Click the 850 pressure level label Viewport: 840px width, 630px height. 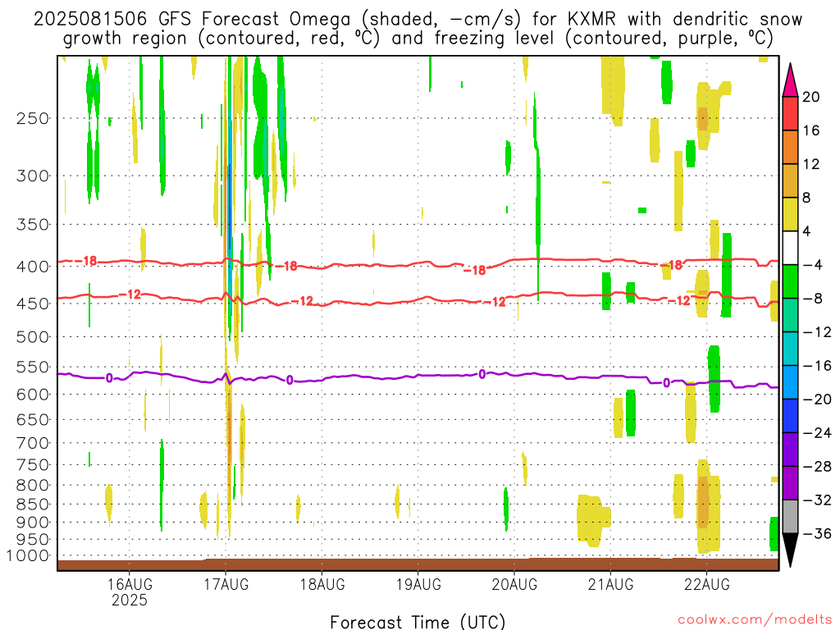click(x=33, y=504)
